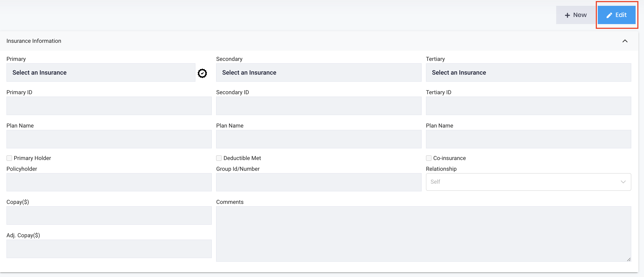The width and height of the screenshot is (644, 277).
Task: Enable the Deductible Met checkbox
Action: pos(219,158)
